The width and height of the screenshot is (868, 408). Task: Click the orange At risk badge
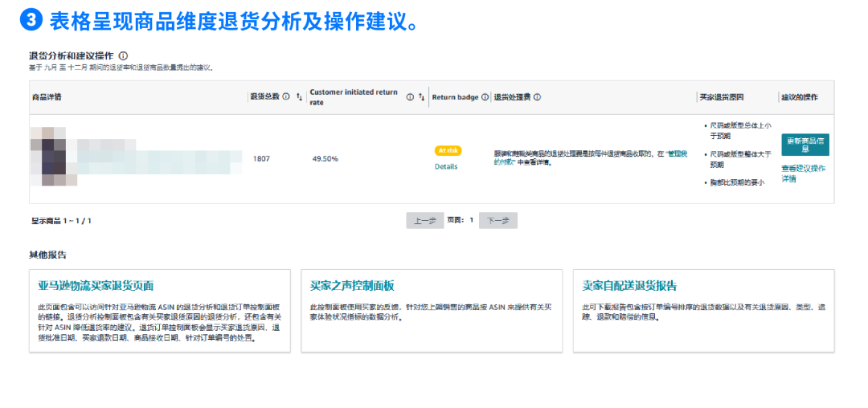[x=448, y=151]
